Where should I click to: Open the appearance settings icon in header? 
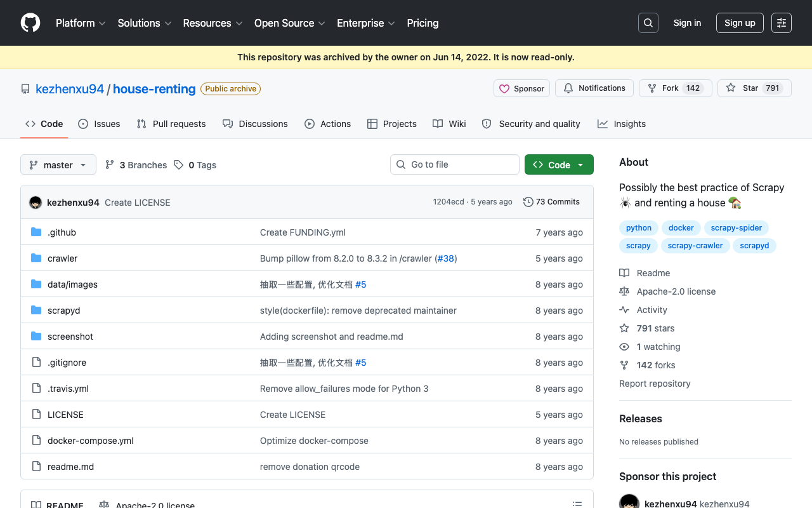782,23
